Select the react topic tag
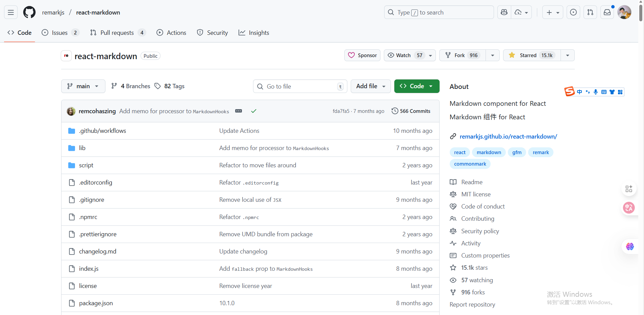 click(x=460, y=152)
